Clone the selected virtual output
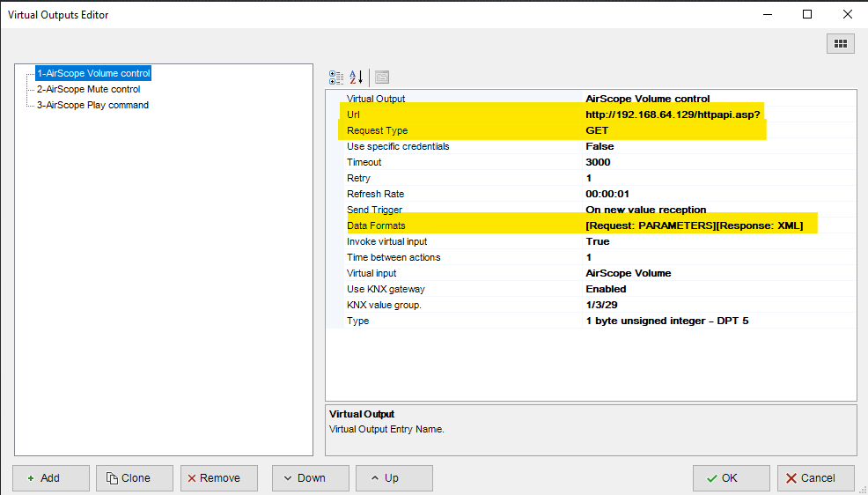This screenshot has width=868, height=495. (x=128, y=478)
